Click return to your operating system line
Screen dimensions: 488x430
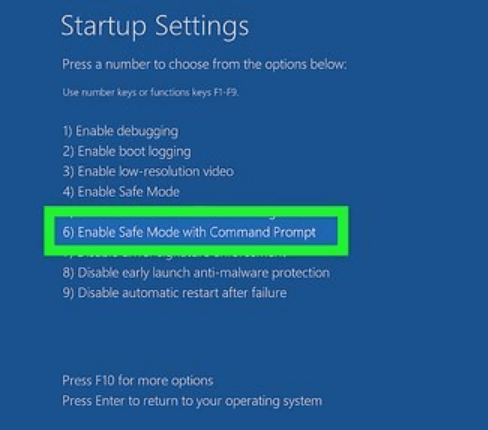192,401
